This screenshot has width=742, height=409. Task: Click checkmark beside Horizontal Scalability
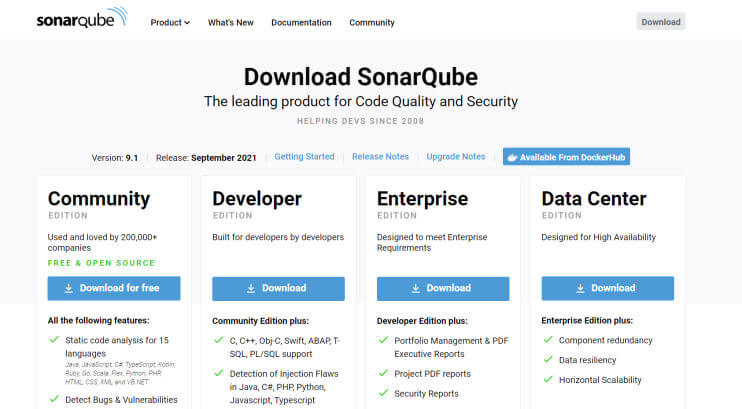pos(548,379)
